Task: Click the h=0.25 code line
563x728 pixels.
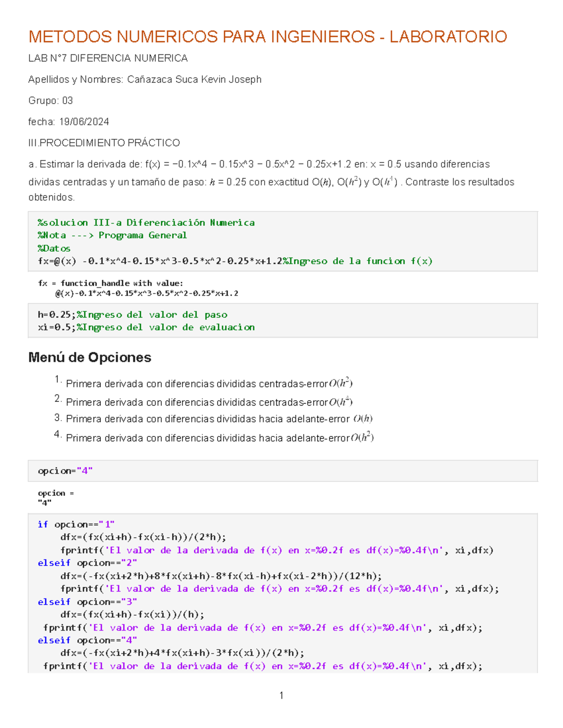Action: pos(132,315)
